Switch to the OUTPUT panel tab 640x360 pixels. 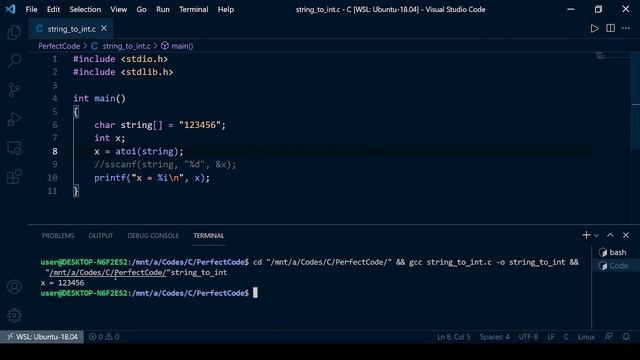pos(101,236)
